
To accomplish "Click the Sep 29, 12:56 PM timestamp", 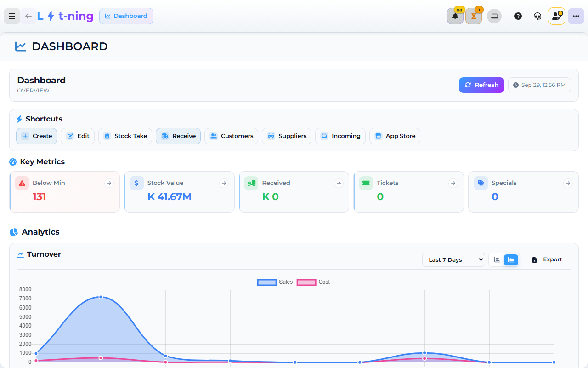I will (x=539, y=85).
